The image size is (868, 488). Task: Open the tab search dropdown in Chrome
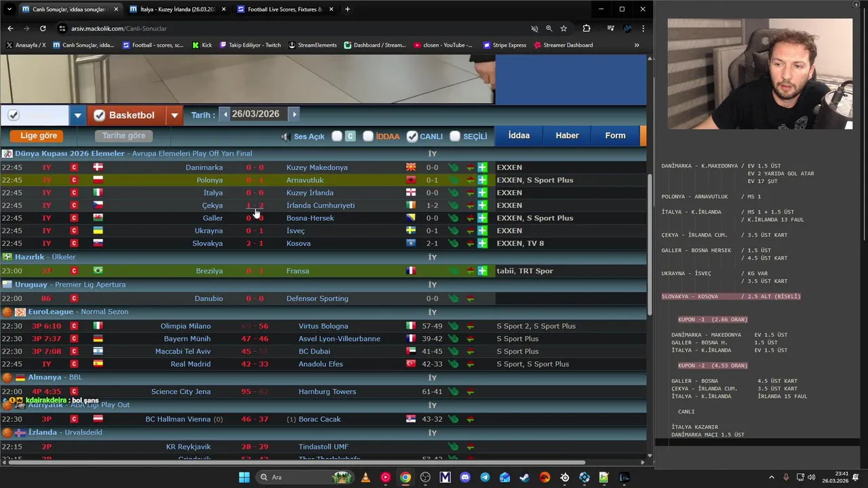coord(9,9)
